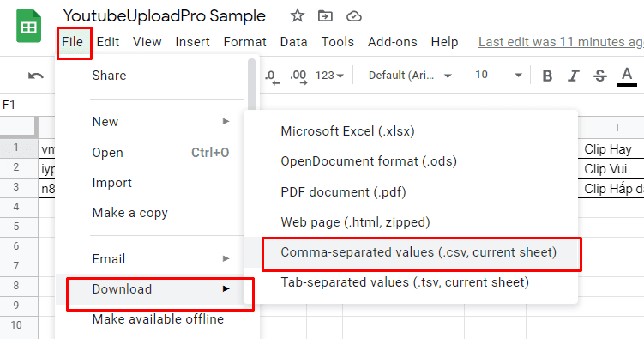The image size is (644, 339).
Task: Click the File menu scrollbar
Action: tap(251, 84)
